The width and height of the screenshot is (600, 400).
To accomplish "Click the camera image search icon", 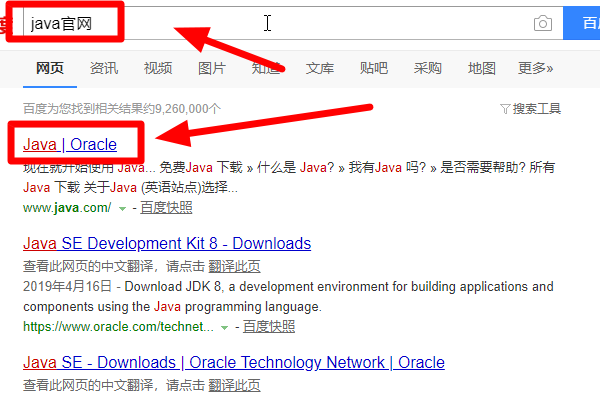I will 542,23.
